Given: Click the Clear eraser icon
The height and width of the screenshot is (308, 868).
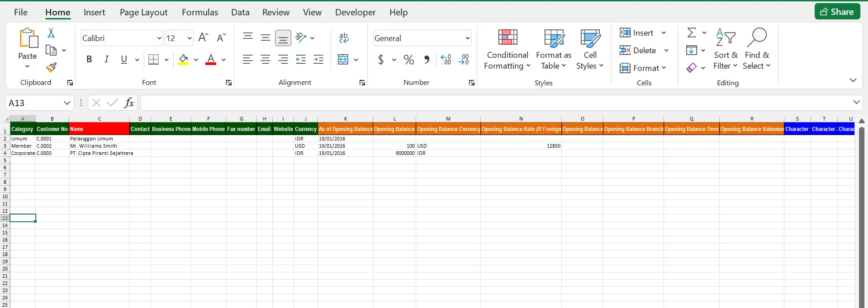Looking at the screenshot, I should [691, 68].
